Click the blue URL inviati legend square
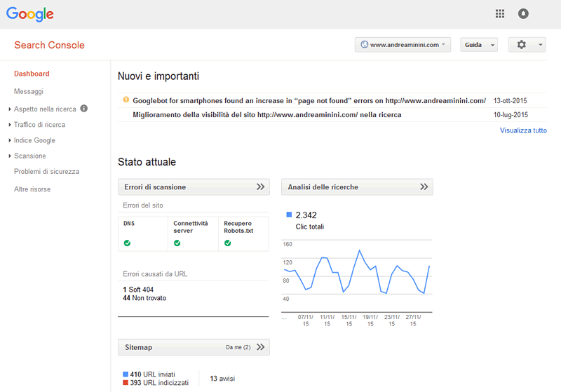The height and width of the screenshot is (392, 561). pyautogui.click(x=126, y=374)
